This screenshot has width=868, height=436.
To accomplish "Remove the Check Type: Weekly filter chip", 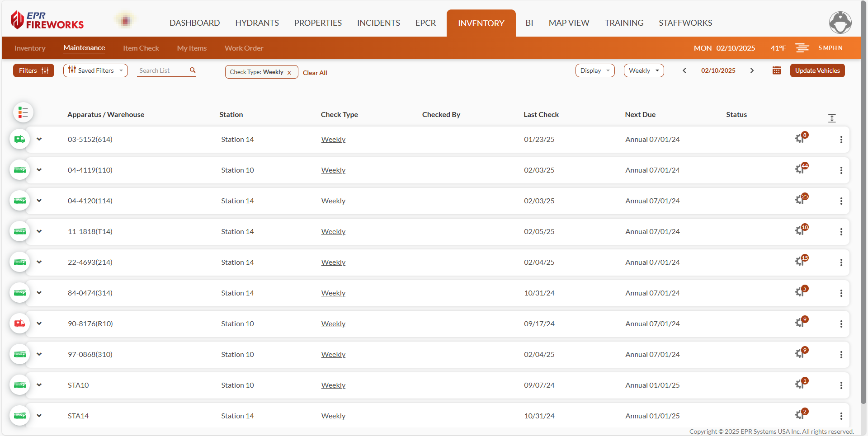I will pos(289,72).
